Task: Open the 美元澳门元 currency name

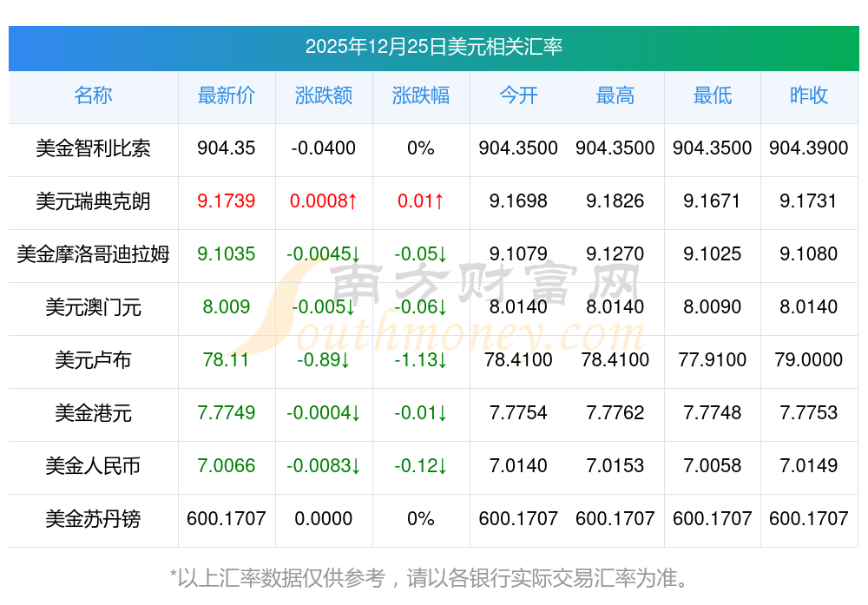Action: tap(93, 307)
